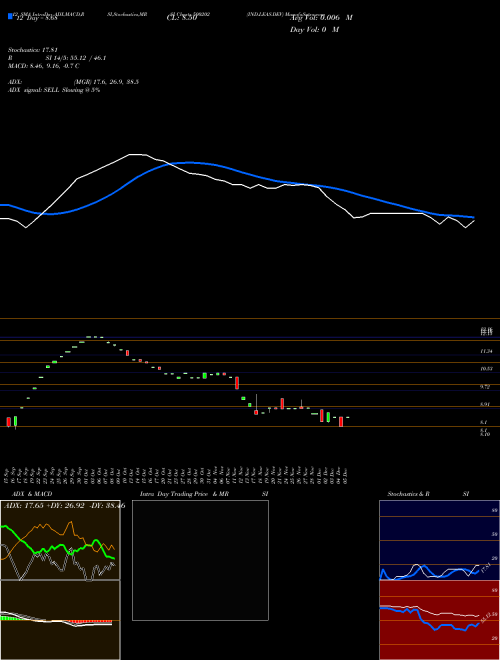Click the 8.91 price axis label
The height and width of the screenshot is (660, 500).
(x=485, y=405)
